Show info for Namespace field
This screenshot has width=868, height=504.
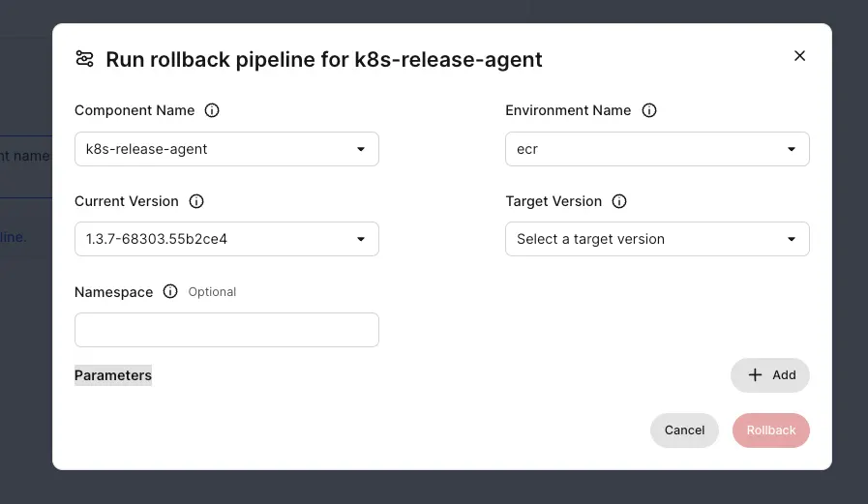[170, 291]
